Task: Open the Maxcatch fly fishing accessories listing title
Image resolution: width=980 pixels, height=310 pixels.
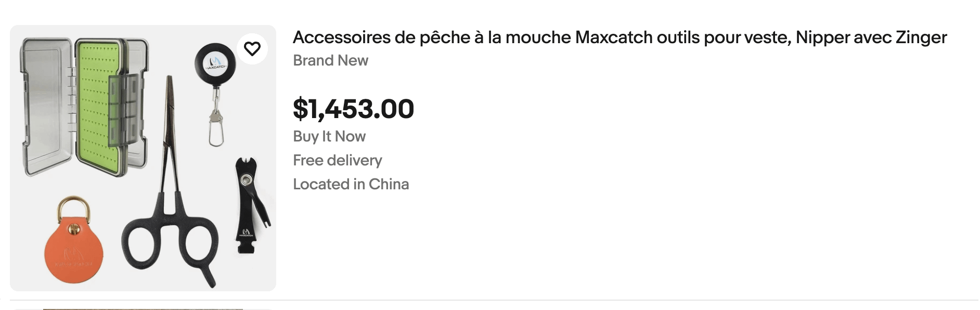Action: pos(619,37)
